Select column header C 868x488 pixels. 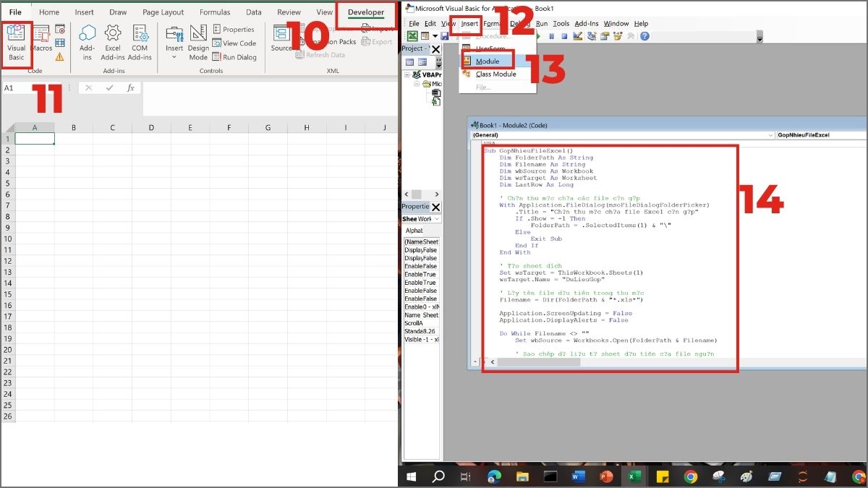point(112,128)
